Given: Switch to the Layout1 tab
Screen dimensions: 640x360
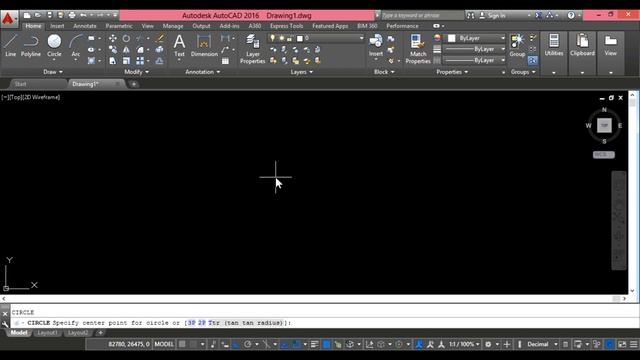Looking at the screenshot, I should pos(47,333).
